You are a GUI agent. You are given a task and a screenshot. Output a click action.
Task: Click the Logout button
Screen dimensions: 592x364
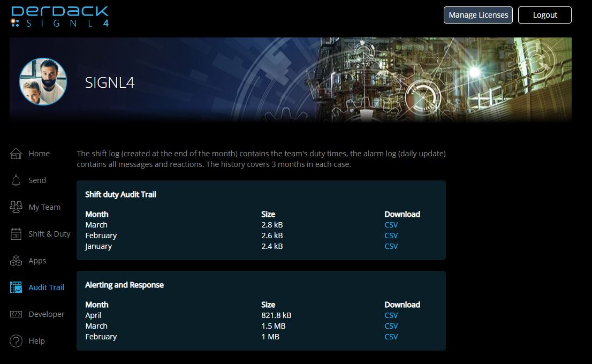click(545, 15)
